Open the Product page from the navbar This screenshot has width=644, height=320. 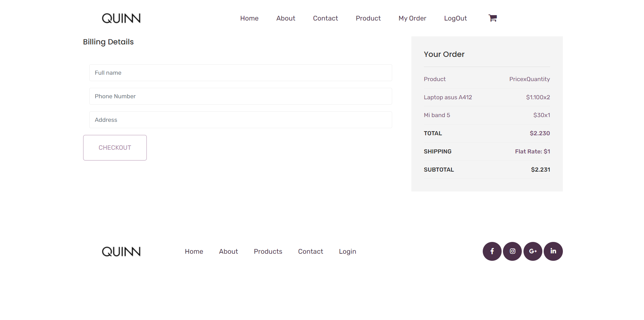368,18
